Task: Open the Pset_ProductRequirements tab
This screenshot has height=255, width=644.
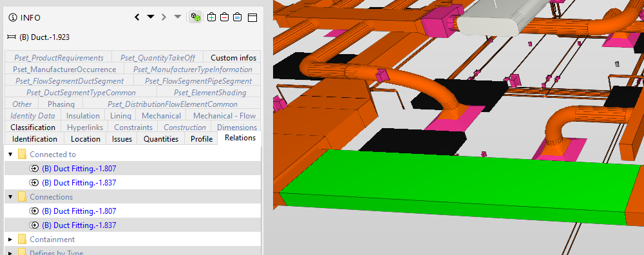Action: click(x=59, y=58)
